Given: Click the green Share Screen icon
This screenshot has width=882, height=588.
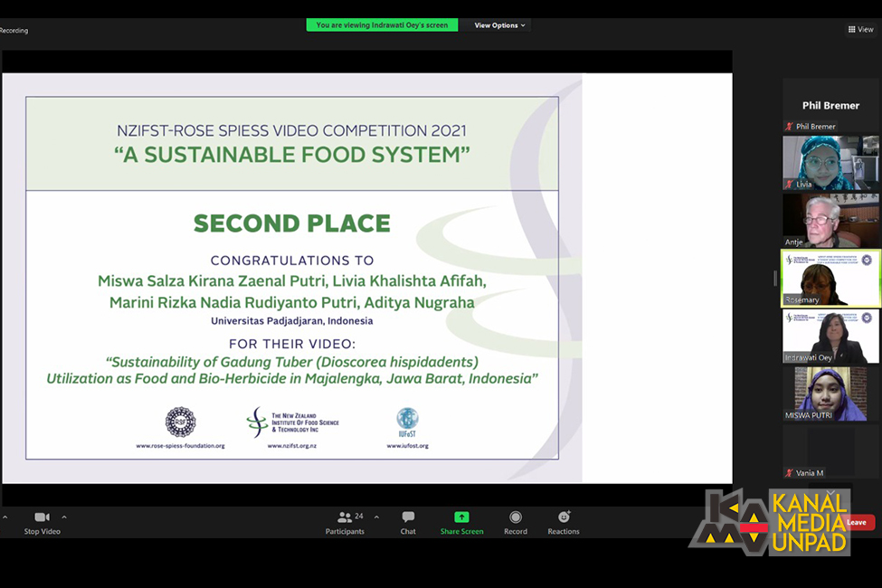Looking at the screenshot, I should [461, 517].
